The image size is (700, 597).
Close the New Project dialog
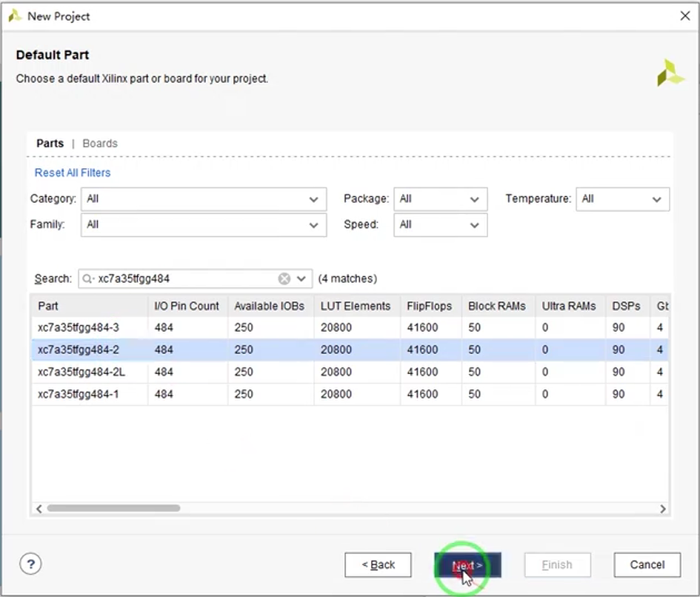coord(685,16)
